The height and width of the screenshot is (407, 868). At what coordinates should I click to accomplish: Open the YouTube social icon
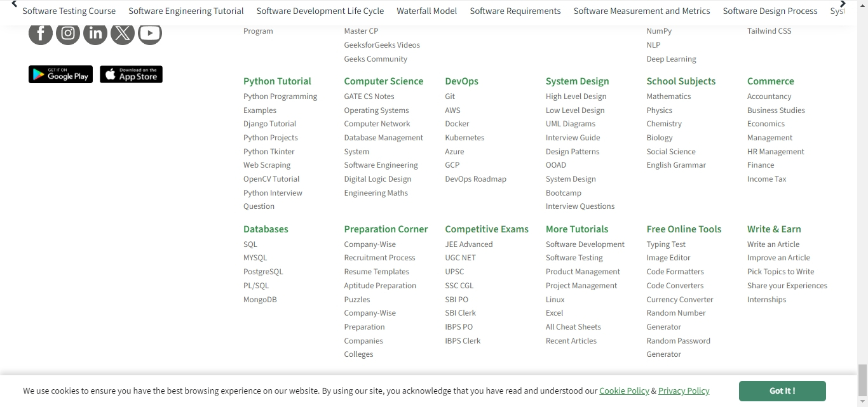coord(150,33)
